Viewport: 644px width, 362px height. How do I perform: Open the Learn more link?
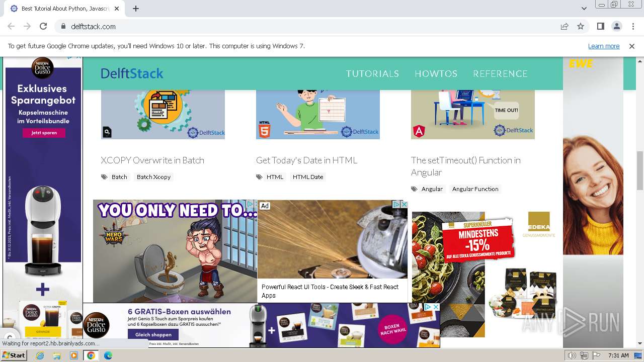(x=604, y=46)
